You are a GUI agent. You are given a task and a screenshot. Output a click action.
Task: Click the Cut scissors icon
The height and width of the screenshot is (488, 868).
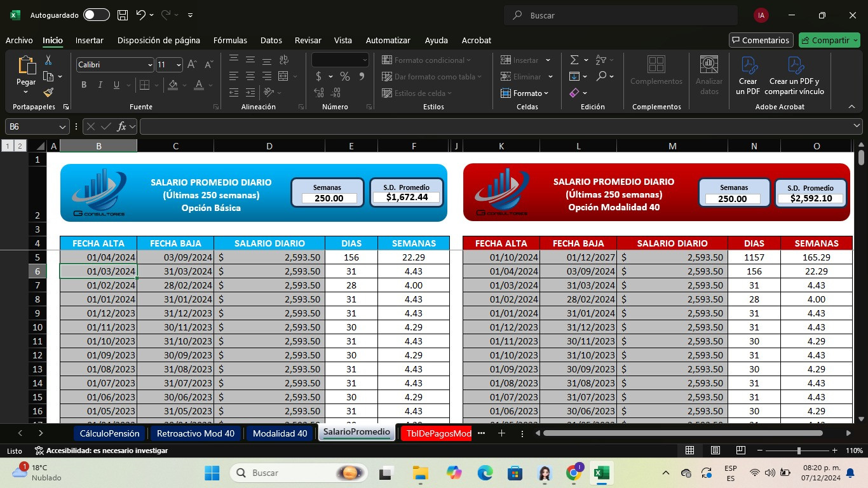[48, 60]
